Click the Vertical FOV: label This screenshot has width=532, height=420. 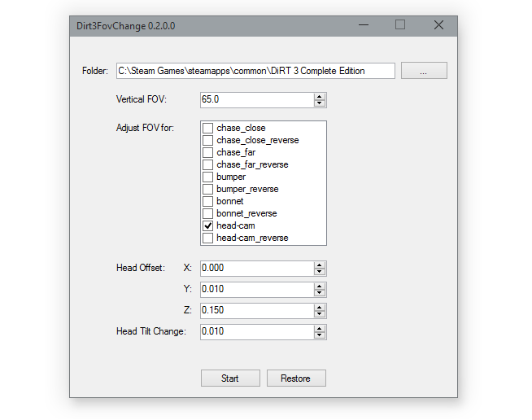pyautogui.click(x=142, y=99)
